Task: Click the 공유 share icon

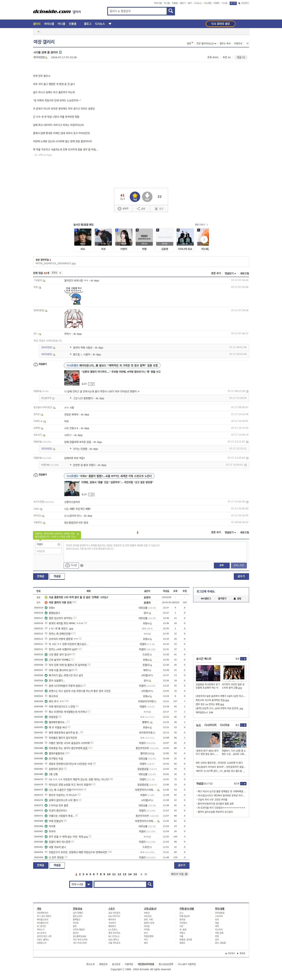Action: 138,208
